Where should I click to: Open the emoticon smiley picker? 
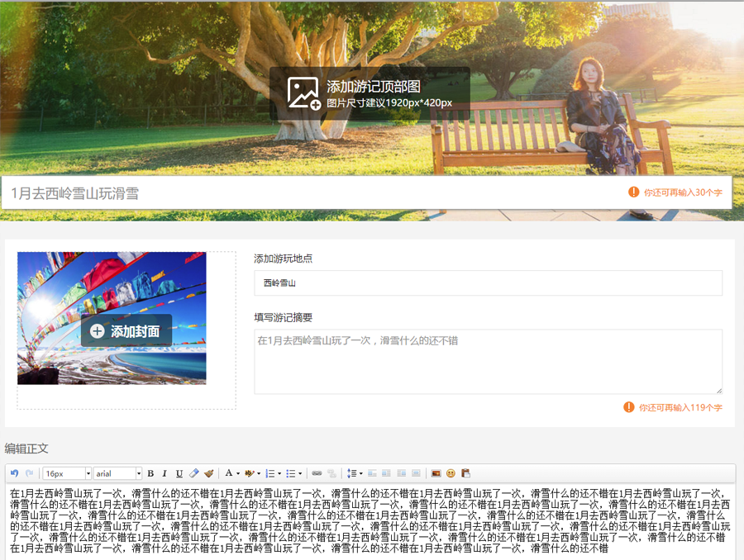click(451, 473)
